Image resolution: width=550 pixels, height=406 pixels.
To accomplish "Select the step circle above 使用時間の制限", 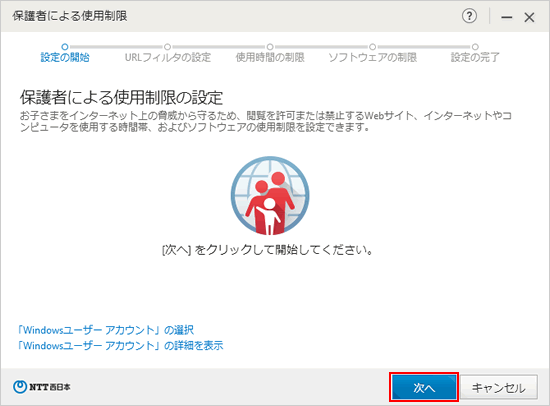I will coord(270,47).
